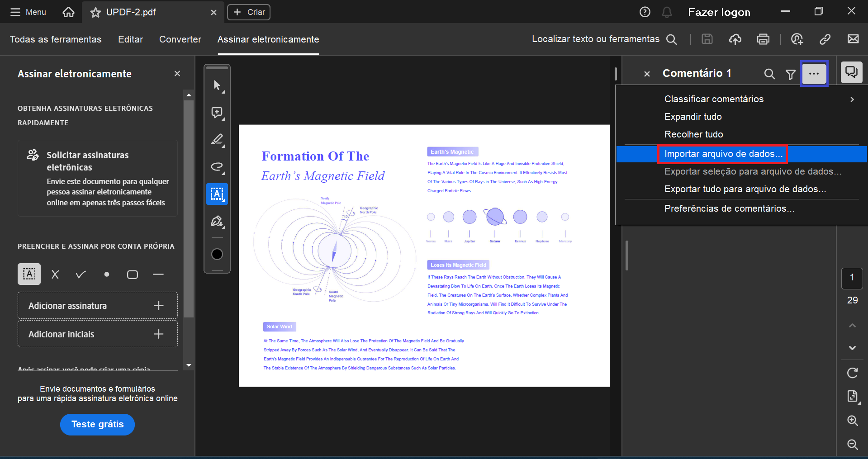Choose the highlighter pen tool
Image resolution: width=868 pixels, height=459 pixels.
pyautogui.click(x=217, y=140)
